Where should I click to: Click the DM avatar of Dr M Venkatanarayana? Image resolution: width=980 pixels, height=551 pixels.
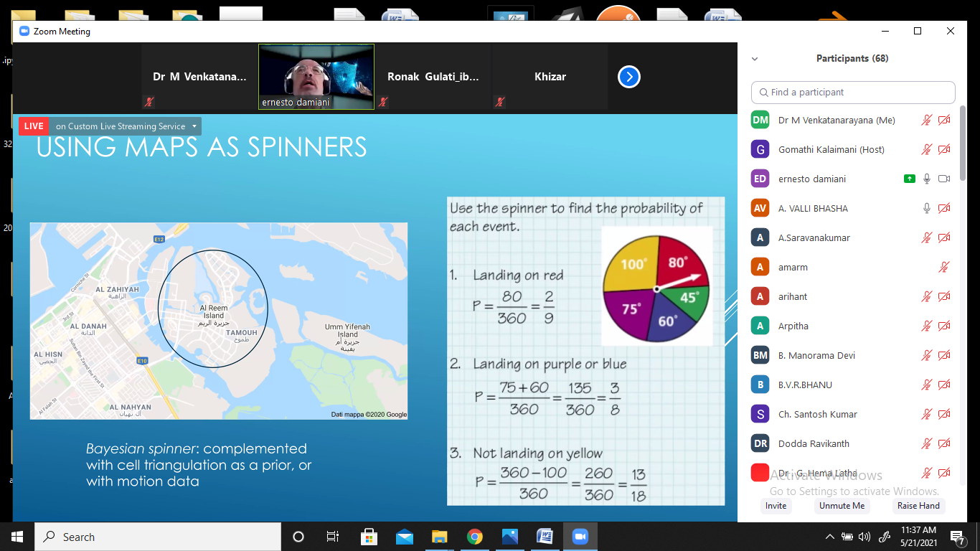pos(760,121)
